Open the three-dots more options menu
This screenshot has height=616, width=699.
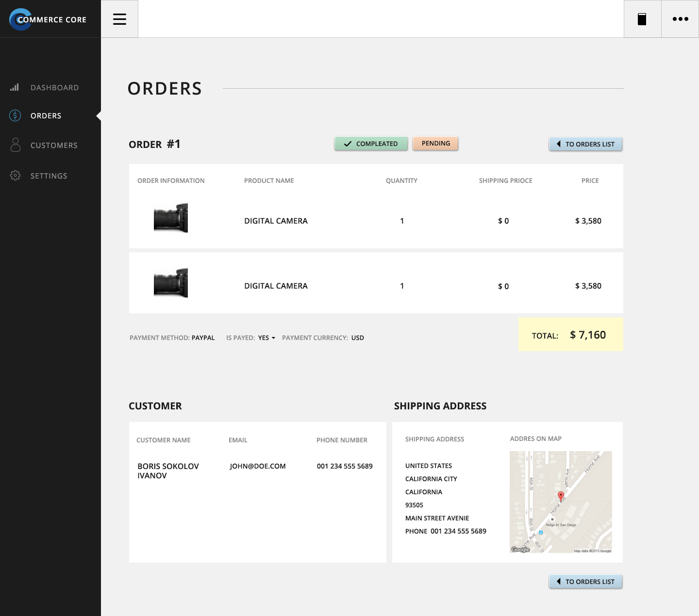[x=680, y=19]
